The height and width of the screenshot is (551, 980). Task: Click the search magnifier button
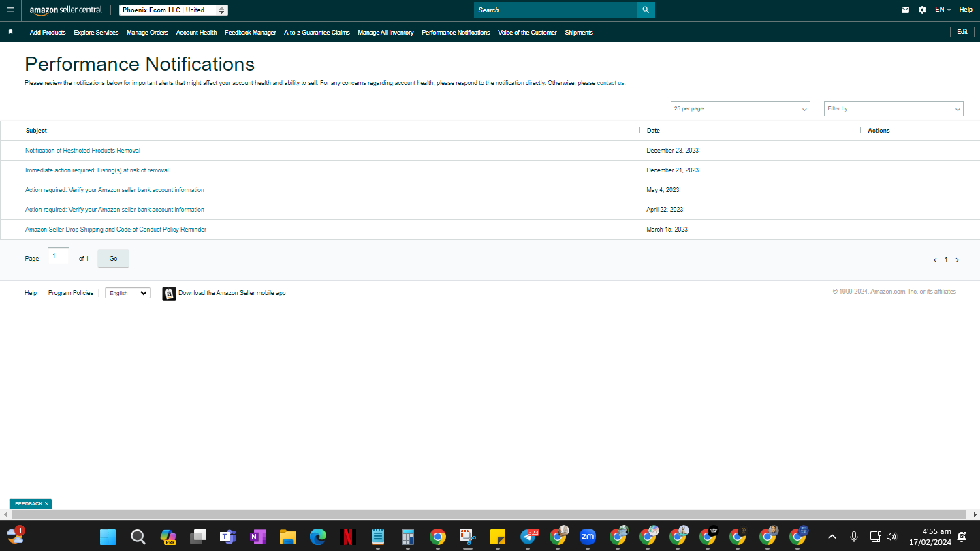point(646,10)
